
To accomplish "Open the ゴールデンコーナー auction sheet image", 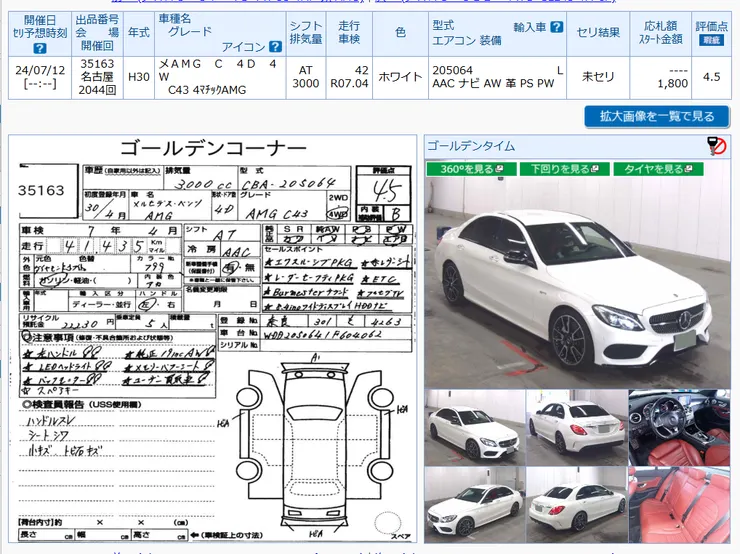I will 213,339.
